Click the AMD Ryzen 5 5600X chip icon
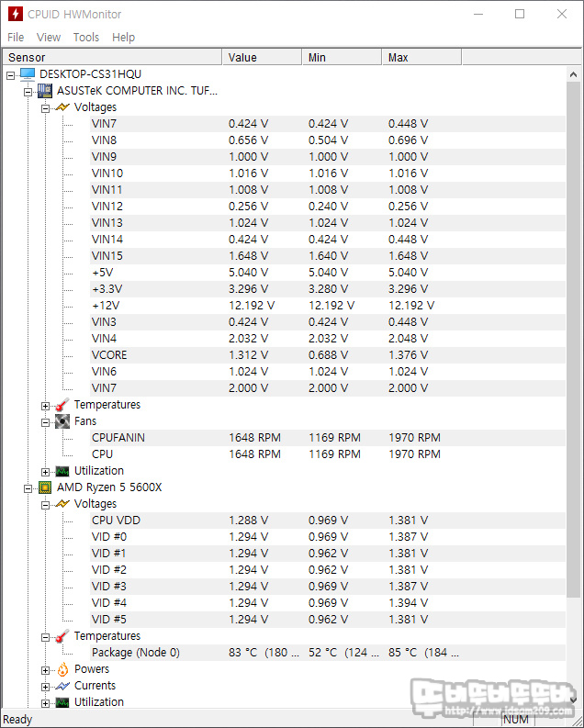The image size is (584, 728). click(45, 487)
